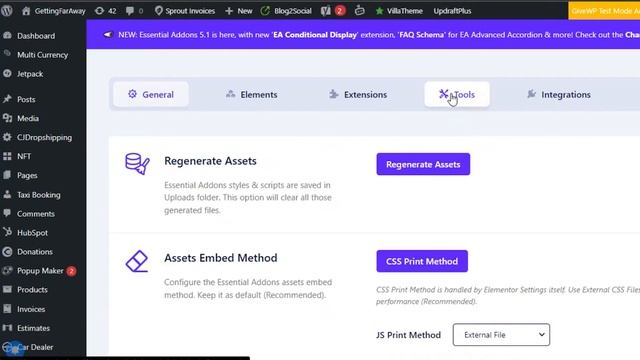The height and width of the screenshot is (360, 640).
Task: Open Car Dealer menu item
Action: pyautogui.click(x=35, y=347)
